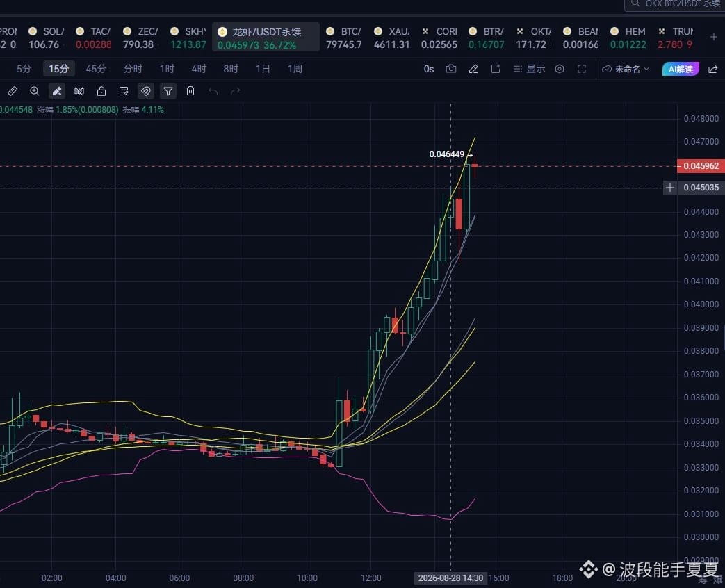
Task: Select the 15分 timeframe
Action: click(58, 69)
